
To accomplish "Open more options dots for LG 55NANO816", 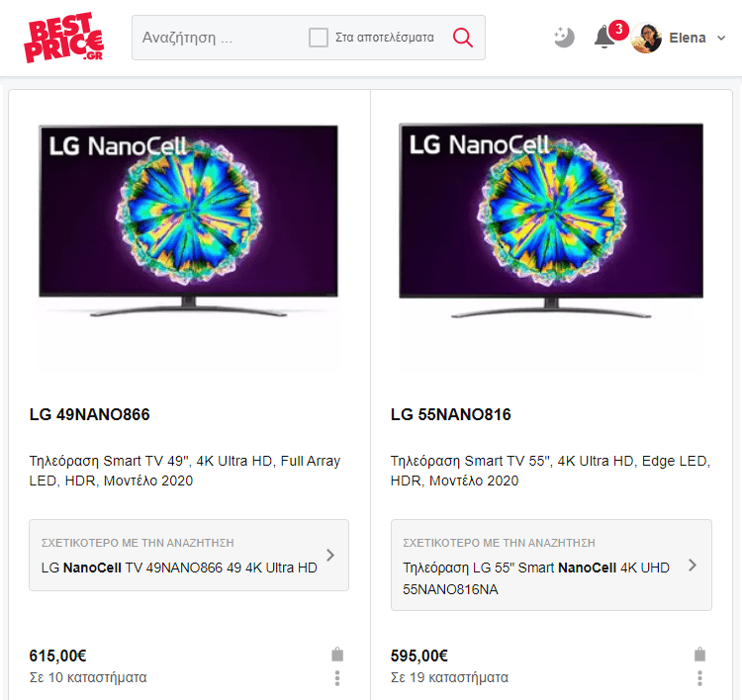I will coord(699,678).
